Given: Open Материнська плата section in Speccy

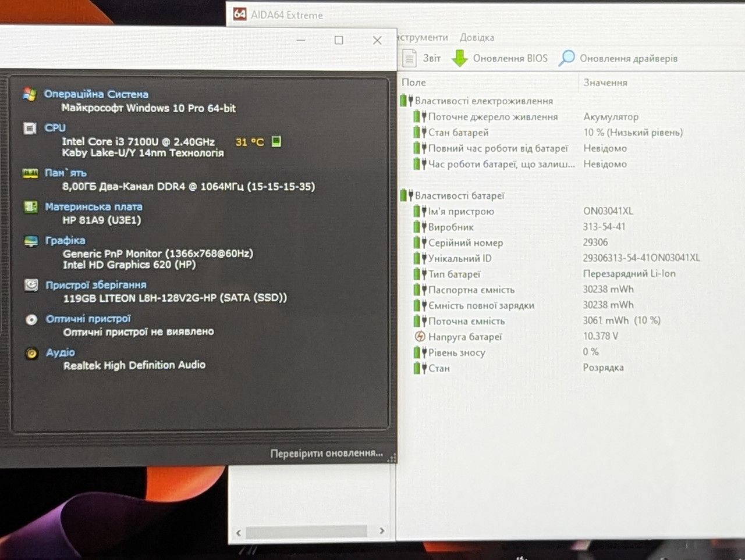Looking at the screenshot, I should click(x=94, y=206).
